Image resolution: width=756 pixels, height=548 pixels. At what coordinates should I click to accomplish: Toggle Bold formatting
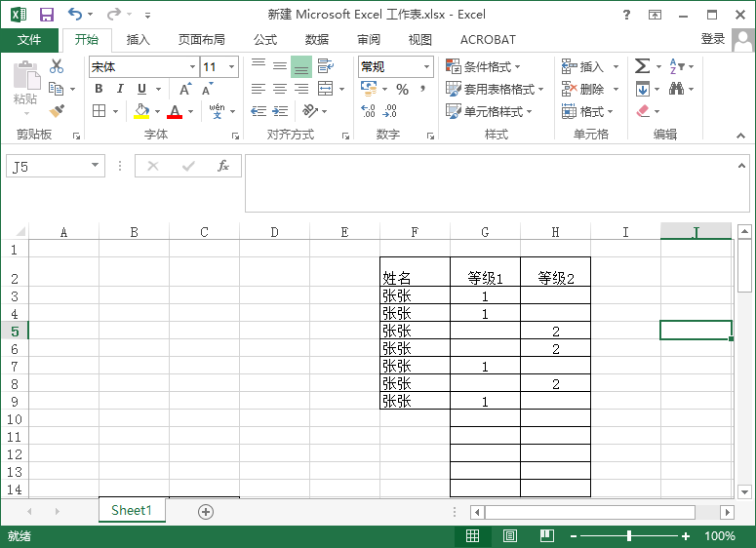point(99,89)
